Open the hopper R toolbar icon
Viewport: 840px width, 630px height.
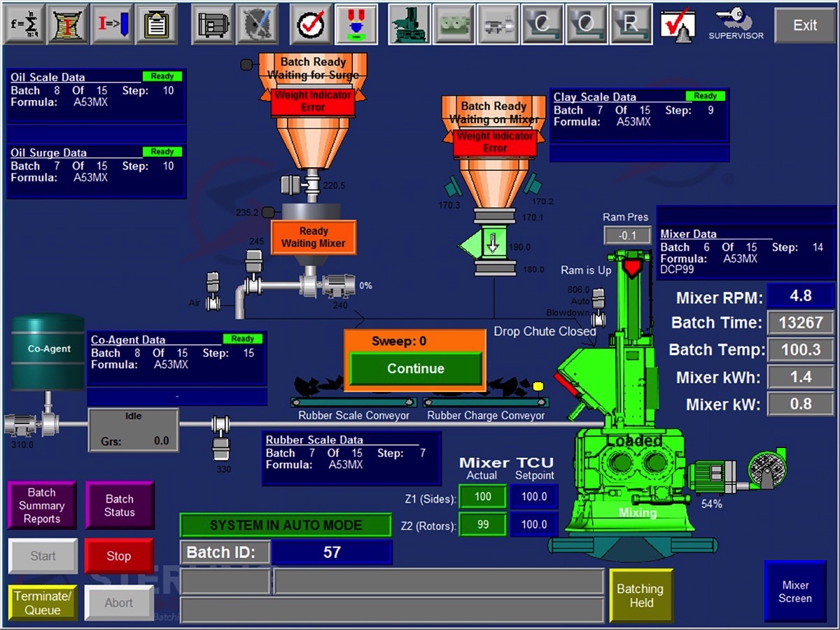pos(631,24)
